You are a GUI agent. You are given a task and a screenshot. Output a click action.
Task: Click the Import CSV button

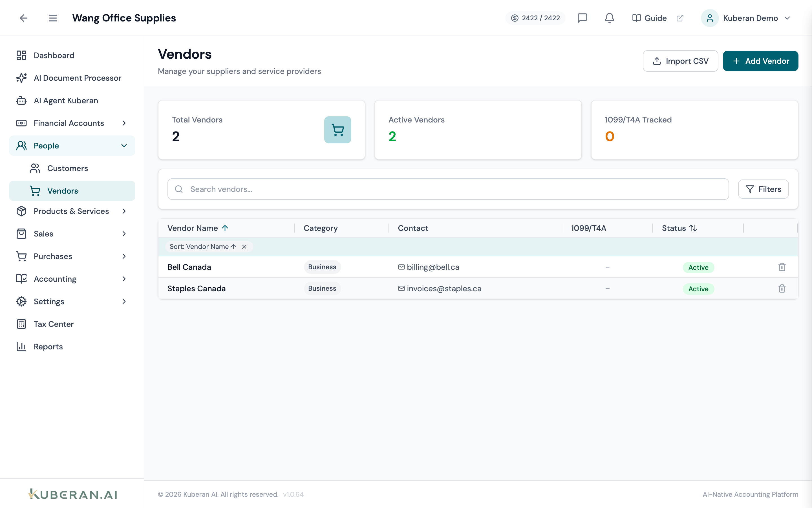click(680, 61)
